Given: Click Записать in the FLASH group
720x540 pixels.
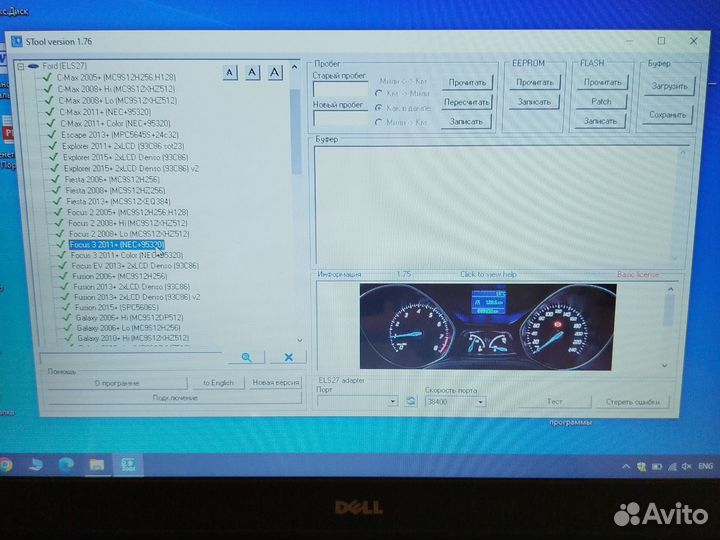Looking at the screenshot, I should [x=600, y=121].
